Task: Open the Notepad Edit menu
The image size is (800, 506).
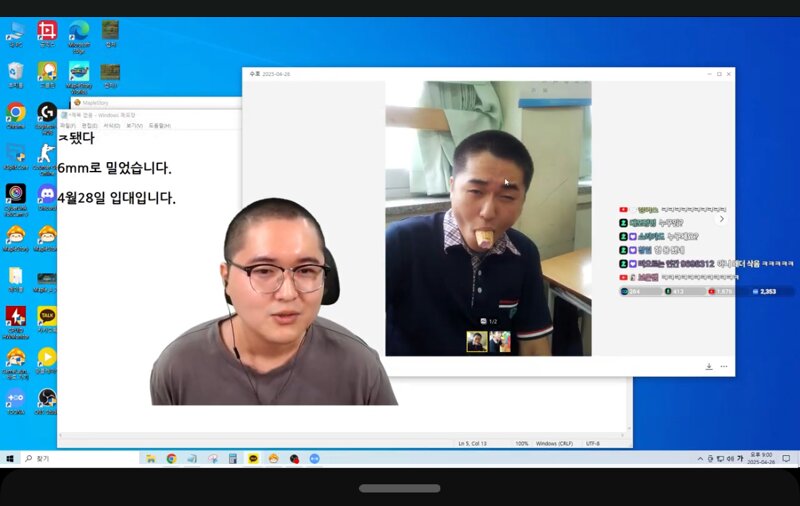Action: click(89, 125)
